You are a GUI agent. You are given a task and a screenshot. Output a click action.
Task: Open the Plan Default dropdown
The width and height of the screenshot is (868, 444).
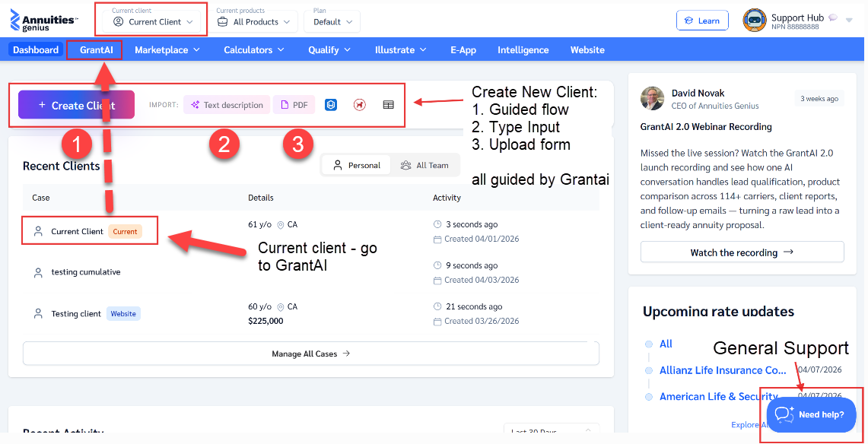point(333,21)
